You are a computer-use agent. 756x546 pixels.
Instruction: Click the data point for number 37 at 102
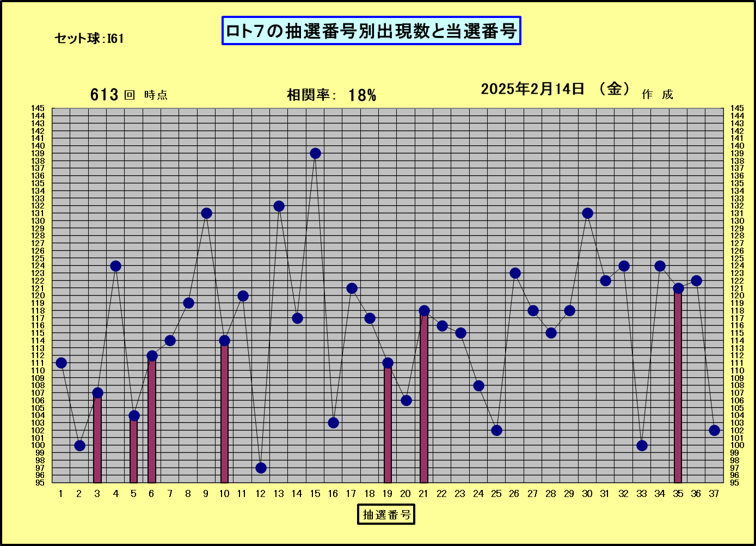[x=714, y=431]
